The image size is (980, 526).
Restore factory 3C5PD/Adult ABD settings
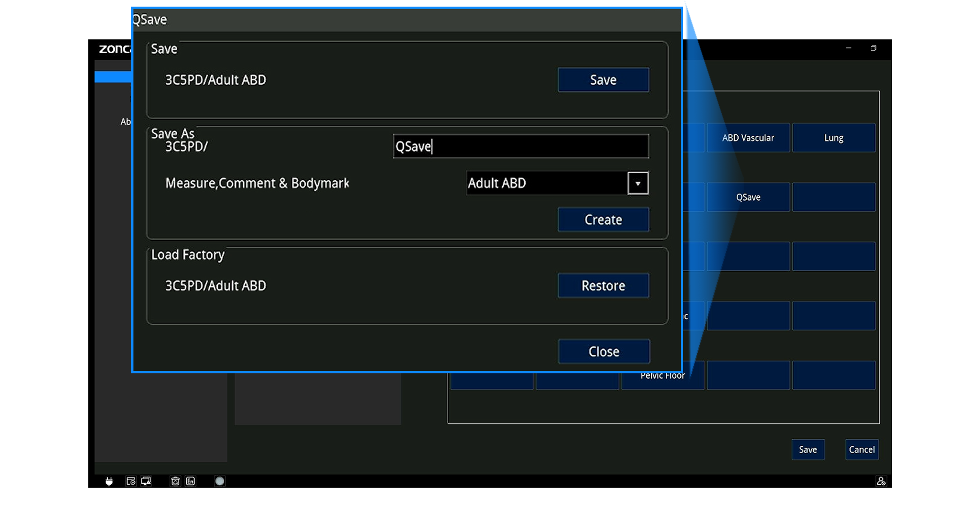603,285
